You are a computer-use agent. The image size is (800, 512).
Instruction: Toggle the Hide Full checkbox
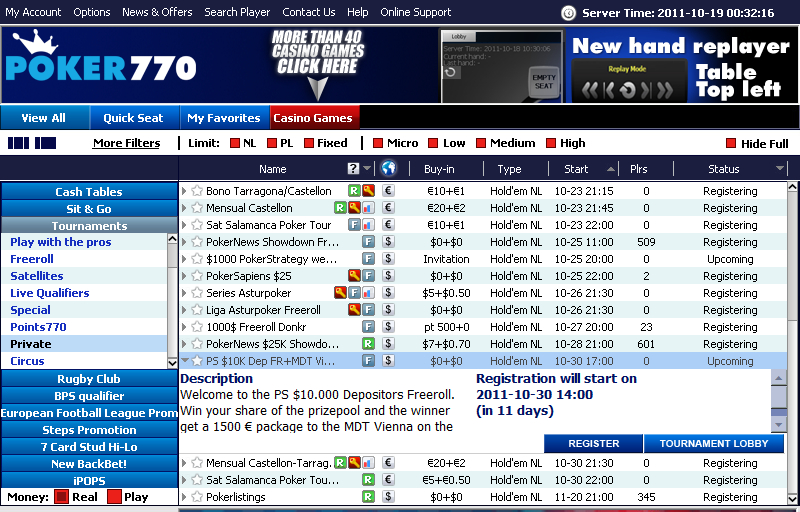pos(731,143)
